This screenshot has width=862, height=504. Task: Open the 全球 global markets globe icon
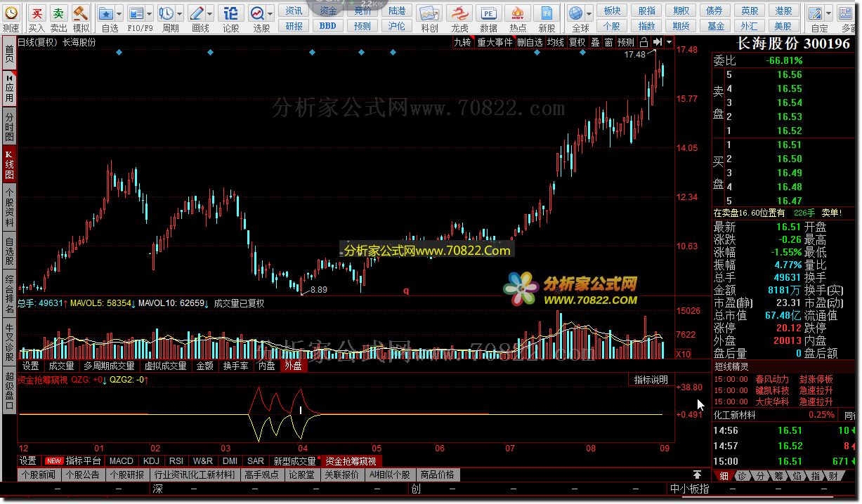[575, 13]
